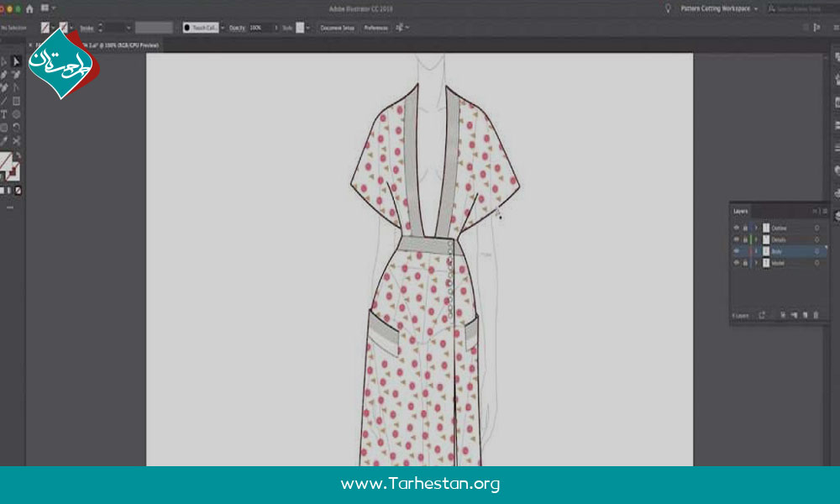Open the Discover lightbulb icon
Screen dimensions: 840x504
coord(668,8)
